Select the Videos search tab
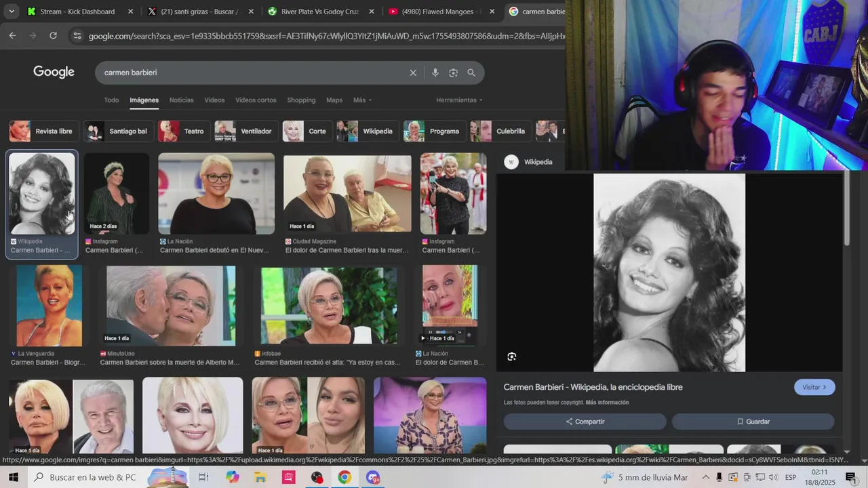The width and height of the screenshot is (868, 488). point(214,100)
